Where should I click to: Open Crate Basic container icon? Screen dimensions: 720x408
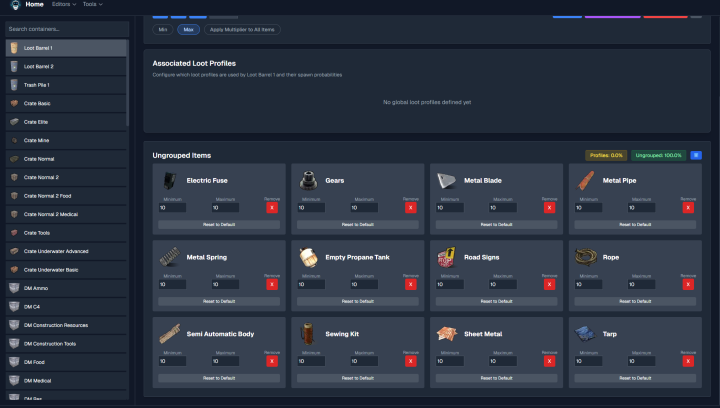click(x=14, y=103)
